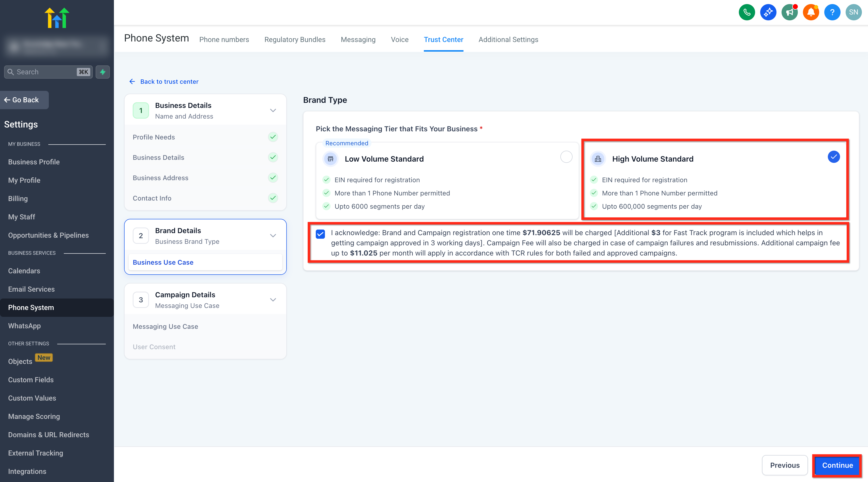The width and height of the screenshot is (868, 482).
Task: Uncheck the registration fee acknowledgment checkbox
Action: pyautogui.click(x=320, y=234)
